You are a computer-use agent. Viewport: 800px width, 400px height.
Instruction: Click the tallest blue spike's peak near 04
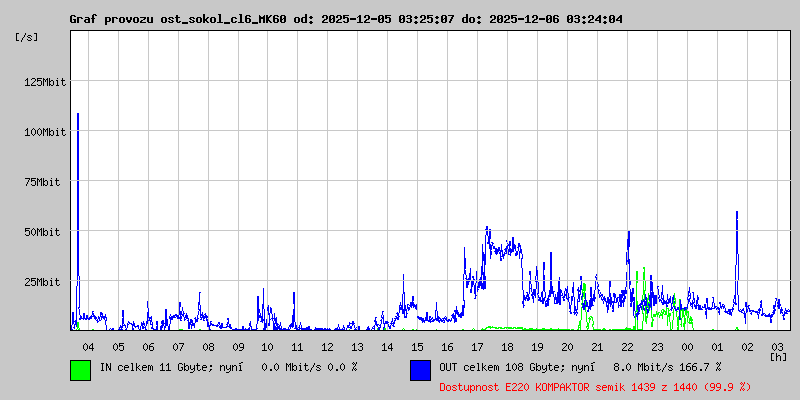pyautogui.click(x=78, y=114)
